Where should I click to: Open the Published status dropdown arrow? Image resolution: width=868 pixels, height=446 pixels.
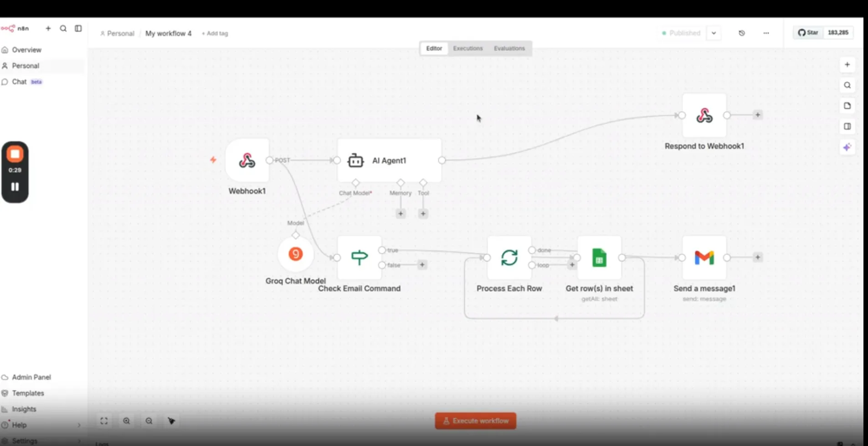714,33
